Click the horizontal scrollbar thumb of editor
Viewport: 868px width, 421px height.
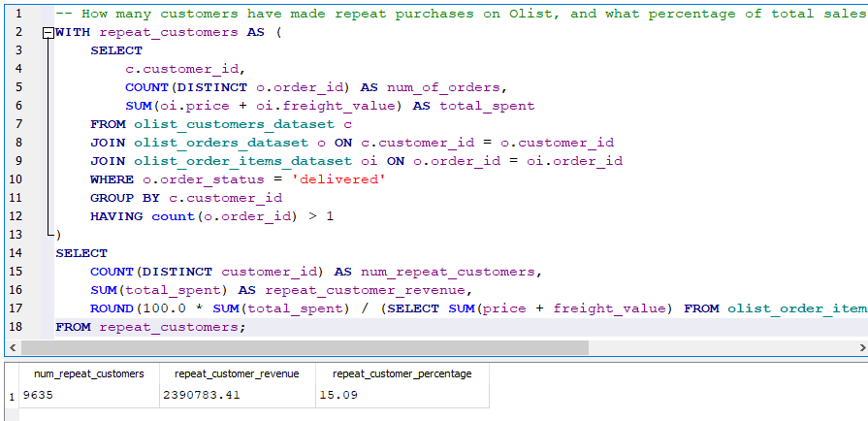(x=305, y=348)
